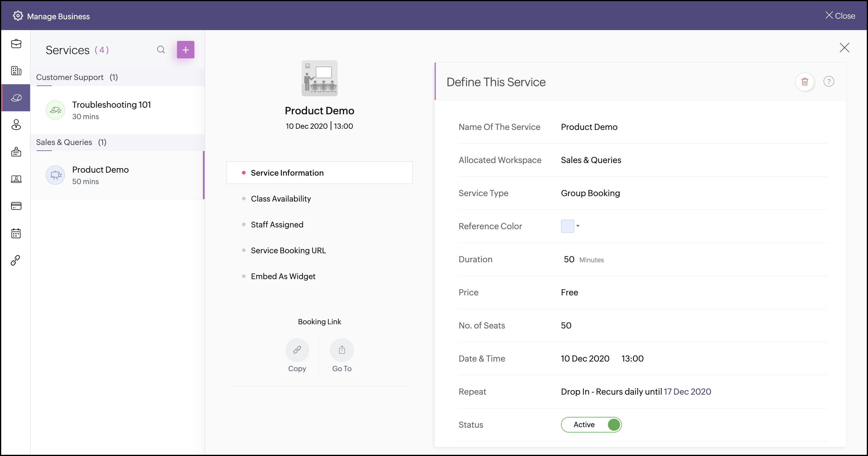
Task: Open the building workspaces sidebar icon
Action: [16, 71]
